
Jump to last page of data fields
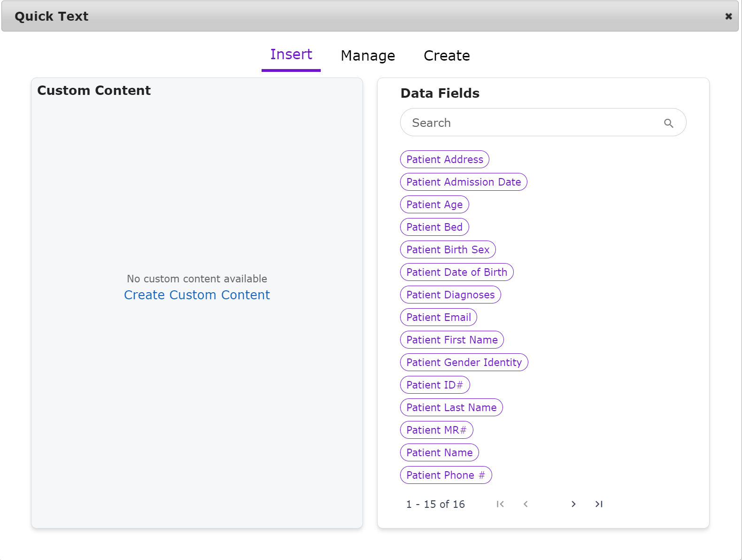599,504
